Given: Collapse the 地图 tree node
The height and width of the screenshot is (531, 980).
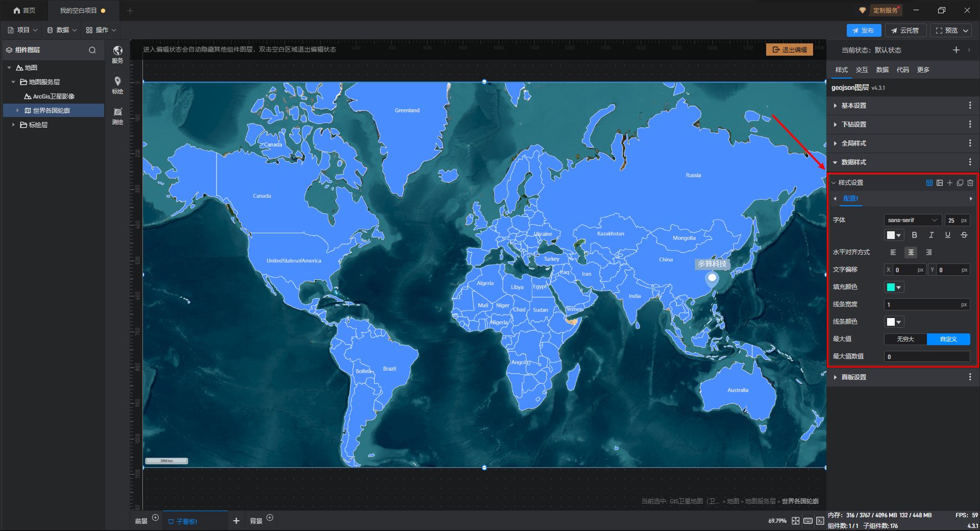Looking at the screenshot, I should 9,67.
